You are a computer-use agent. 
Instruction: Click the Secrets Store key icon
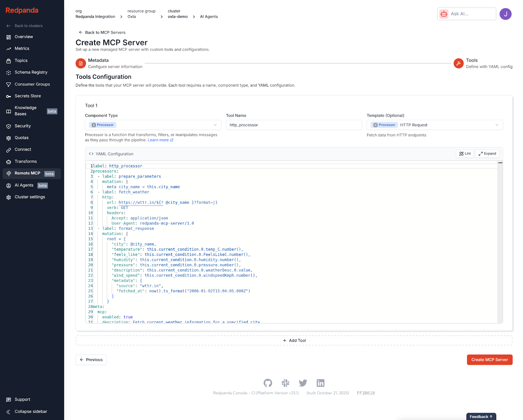click(8, 96)
